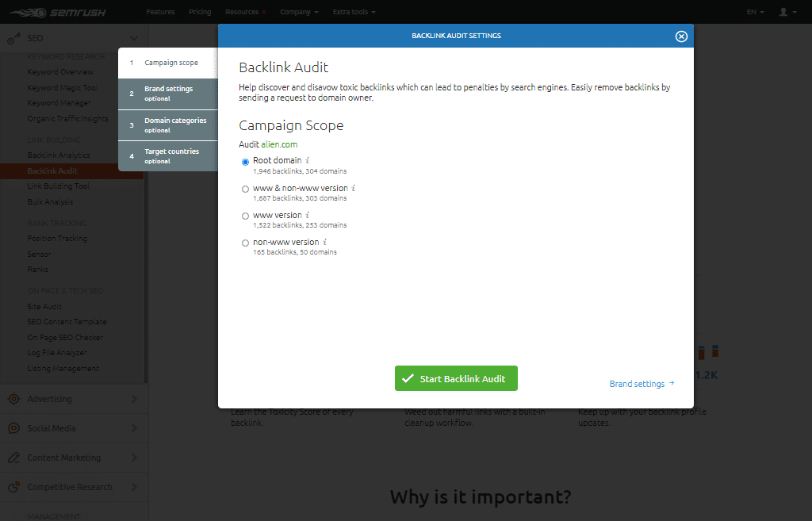The height and width of the screenshot is (521, 812).
Task: Switch to the Brand settings step
Action: pos(167,93)
